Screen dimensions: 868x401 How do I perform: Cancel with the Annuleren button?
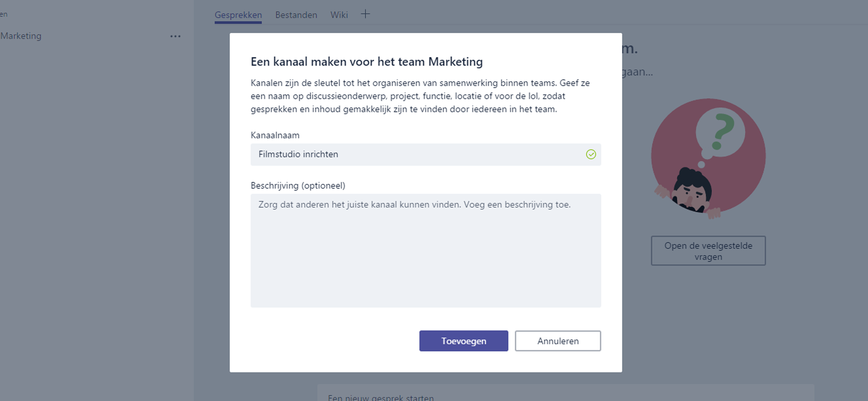pos(558,341)
